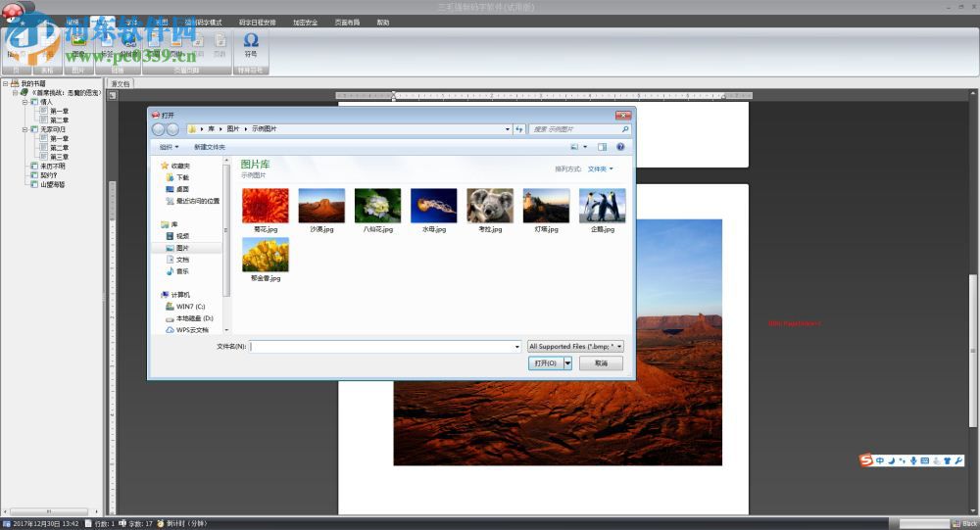Image resolution: width=980 pixels, height=530 pixels.
Task: Click the Sogou soft keyboard icon
Action: [x=924, y=460]
